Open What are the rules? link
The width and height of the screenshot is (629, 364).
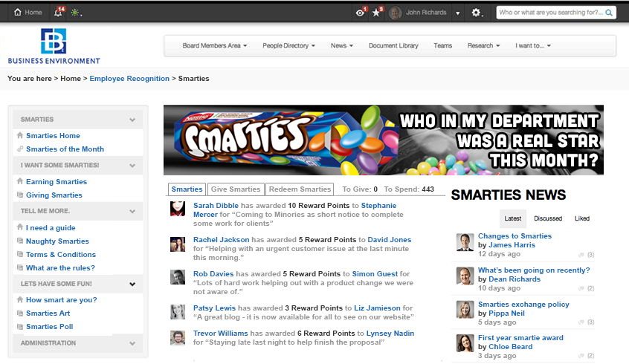(60, 267)
